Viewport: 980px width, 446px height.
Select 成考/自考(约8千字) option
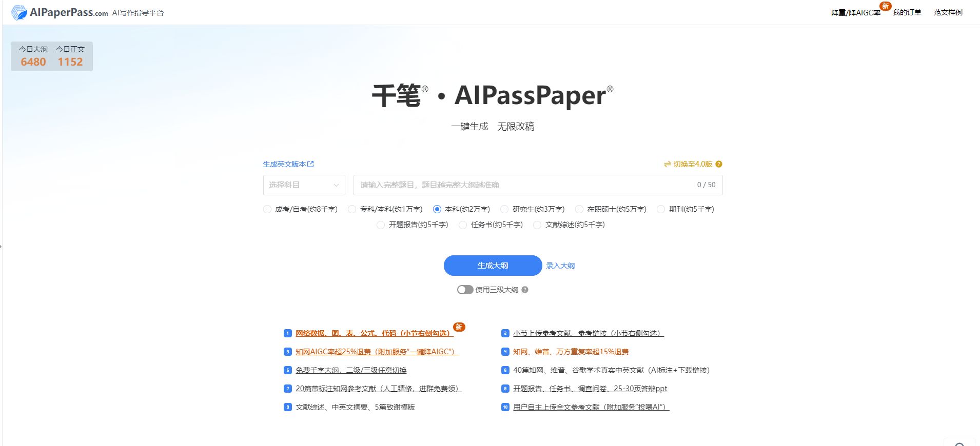click(x=300, y=209)
